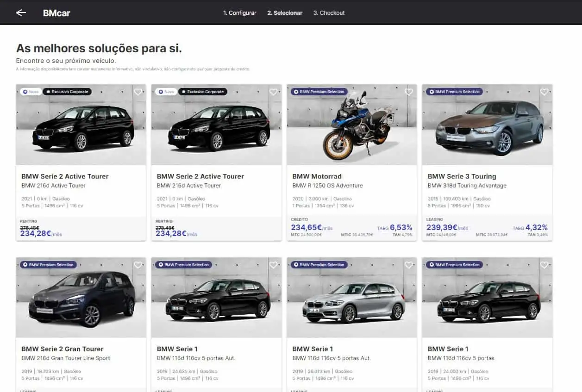
Task: Toggle heart on the second Active Tourer card
Action: [x=273, y=92]
